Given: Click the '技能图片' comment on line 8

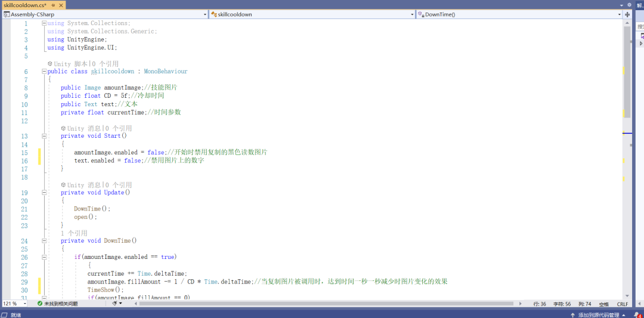Looking at the screenshot, I should [165, 88].
